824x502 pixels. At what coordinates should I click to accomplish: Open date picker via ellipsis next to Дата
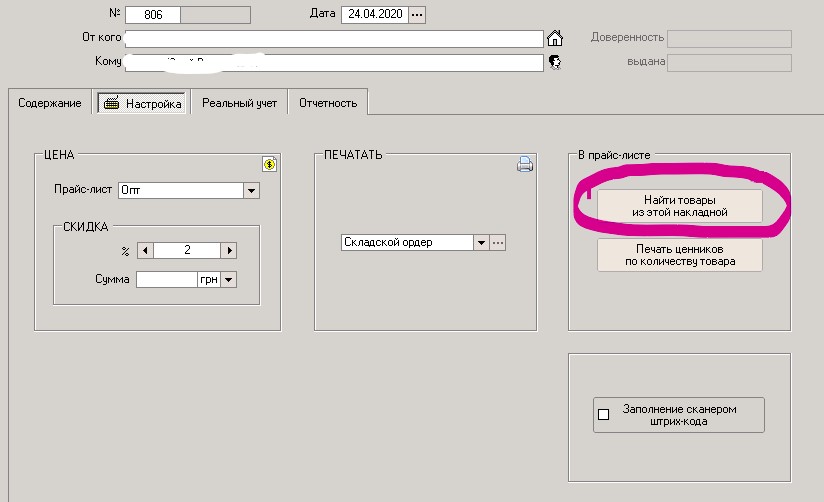pyautogui.click(x=417, y=14)
